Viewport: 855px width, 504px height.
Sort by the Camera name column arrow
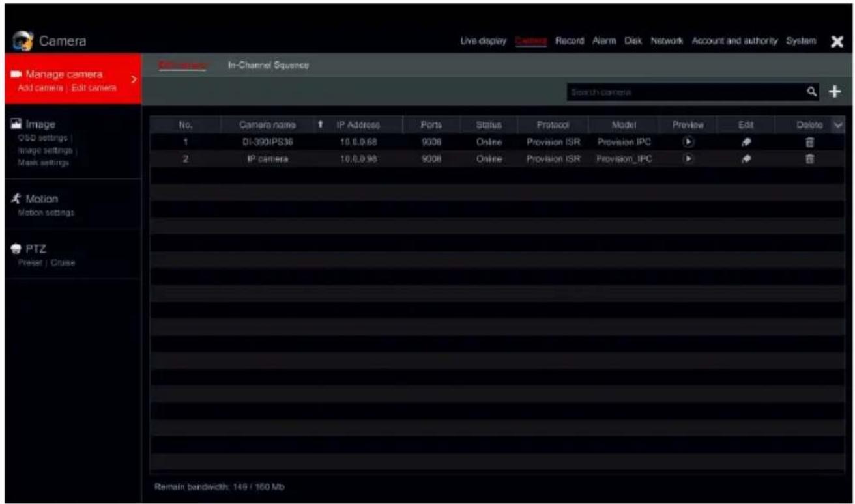[x=320, y=124]
